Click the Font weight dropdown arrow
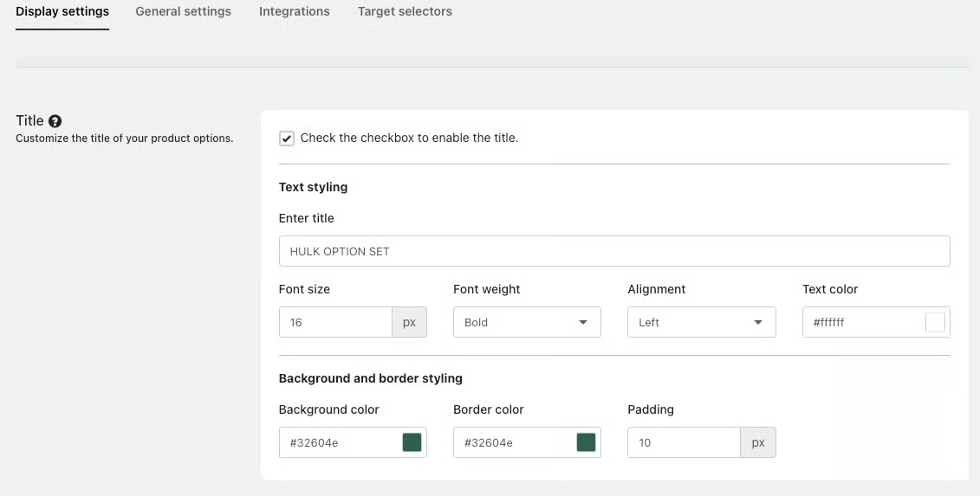The image size is (980, 496). pyautogui.click(x=583, y=323)
